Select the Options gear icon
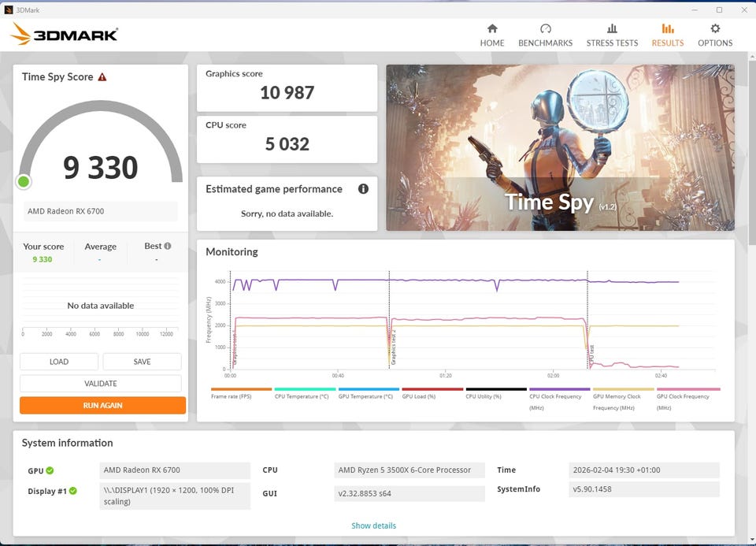This screenshot has height=546, width=756. pos(715,28)
